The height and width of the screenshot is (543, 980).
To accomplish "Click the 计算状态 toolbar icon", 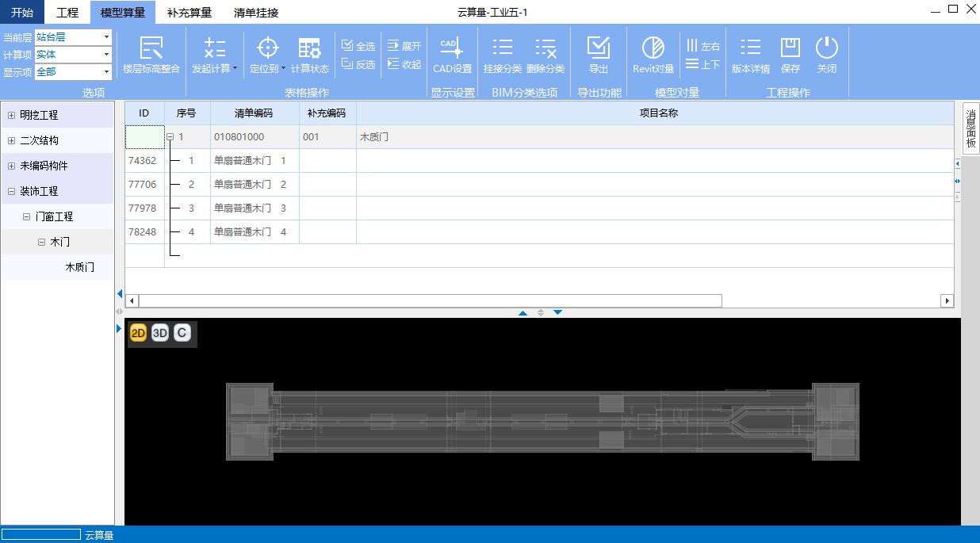I will 309,48.
